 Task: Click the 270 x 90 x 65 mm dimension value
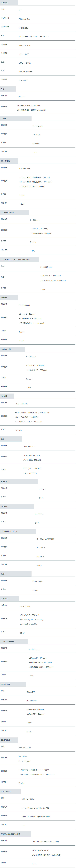point(26,72)
